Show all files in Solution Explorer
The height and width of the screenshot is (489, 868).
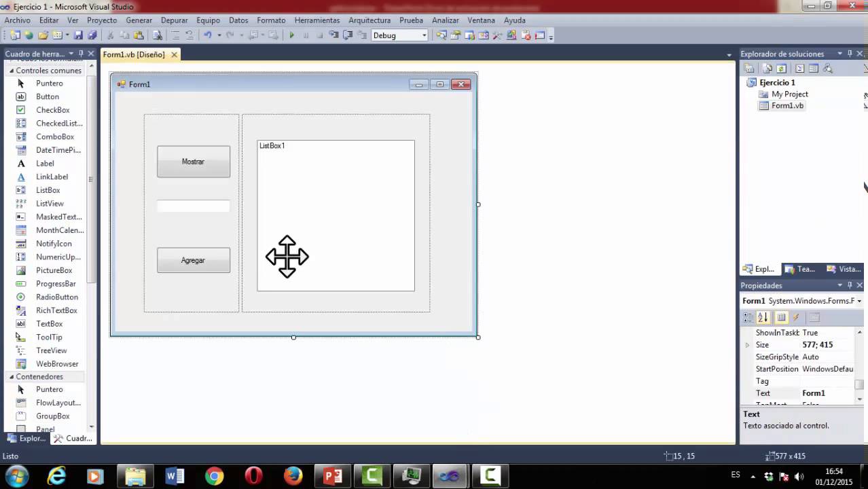[767, 69]
